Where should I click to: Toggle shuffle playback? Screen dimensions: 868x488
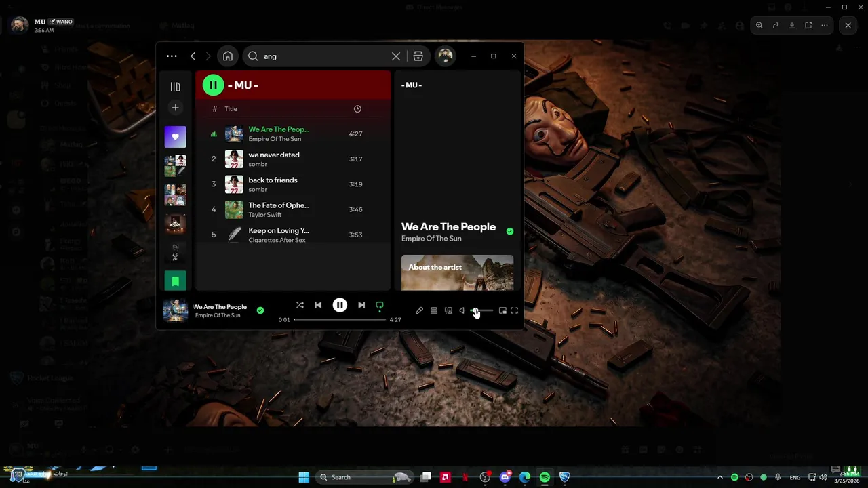pos(300,305)
